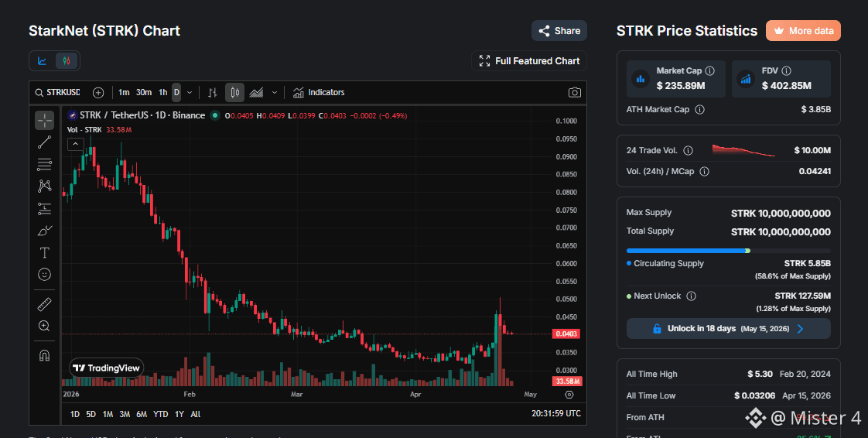Select the pattern drawing tool
868x438 pixels.
click(x=45, y=186)
